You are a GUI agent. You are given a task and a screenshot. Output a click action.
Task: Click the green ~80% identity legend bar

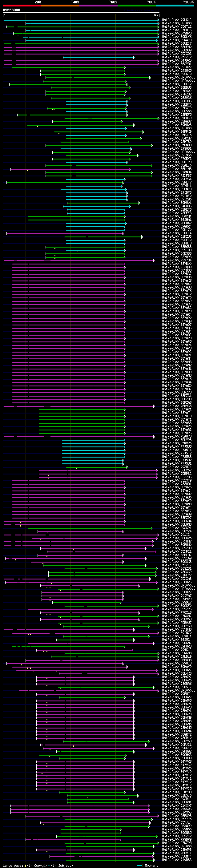[x=137, y=6]
